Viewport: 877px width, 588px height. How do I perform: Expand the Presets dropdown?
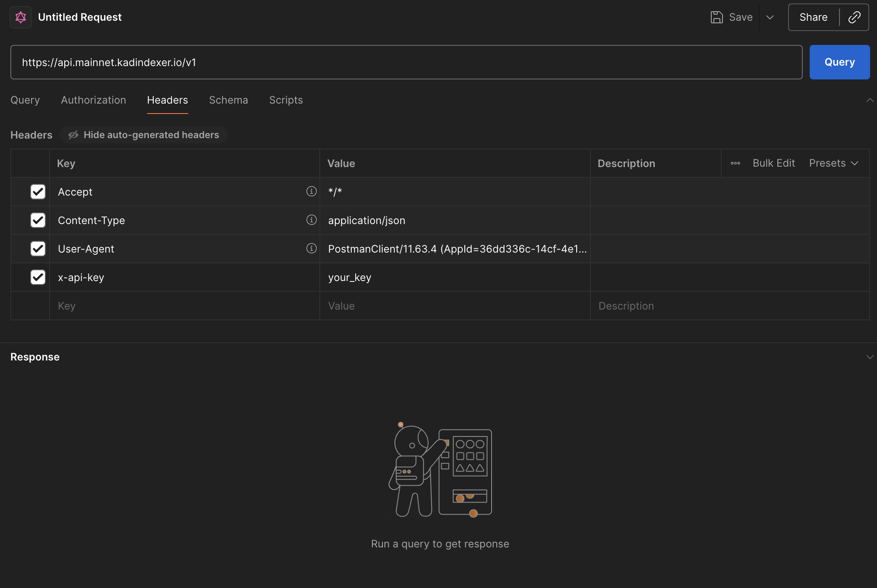[833, 163]
